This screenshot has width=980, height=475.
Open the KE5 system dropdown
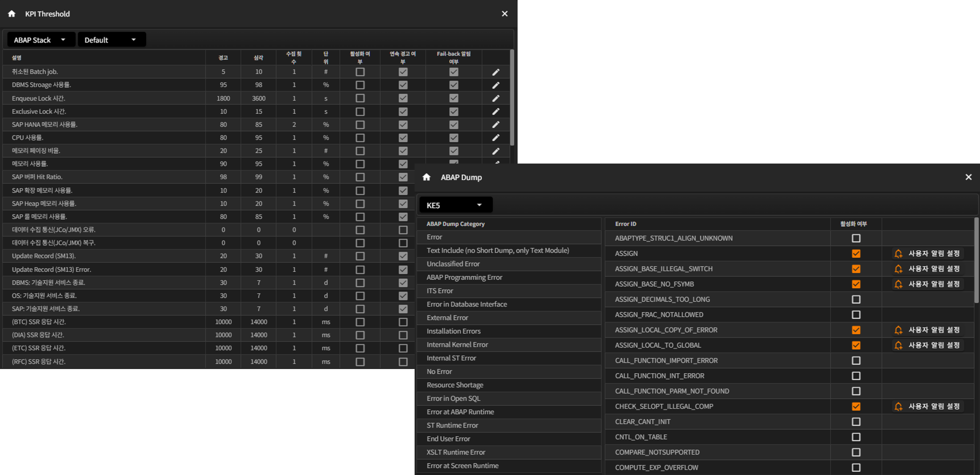point(456,205)
